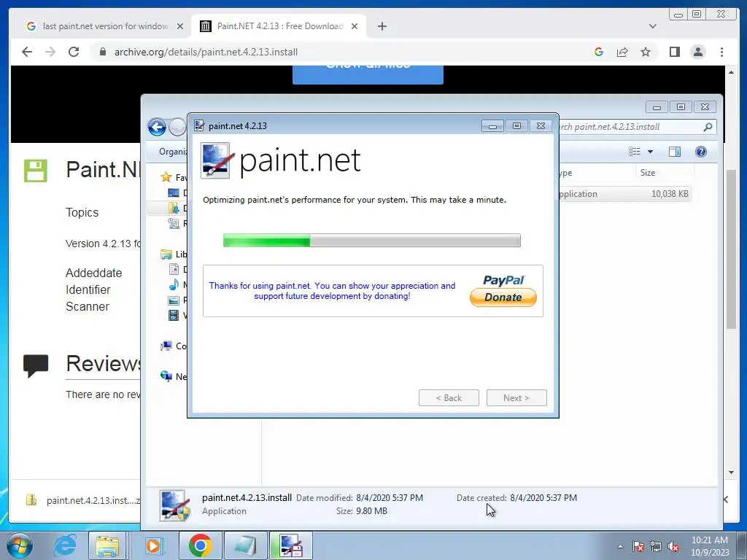Viewport: 747px width, 560px height.
Task: Switch to Chrome in the taskbar
Action: coord(200,545)
